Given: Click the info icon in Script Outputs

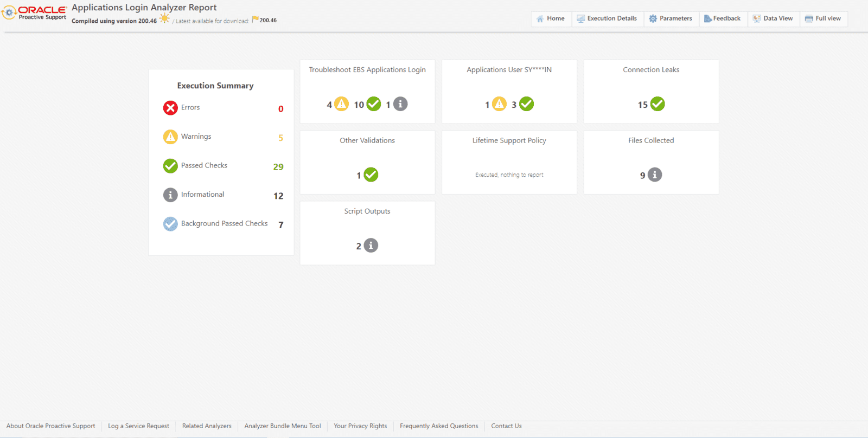Looking at the screenshot, I should 371,245.
